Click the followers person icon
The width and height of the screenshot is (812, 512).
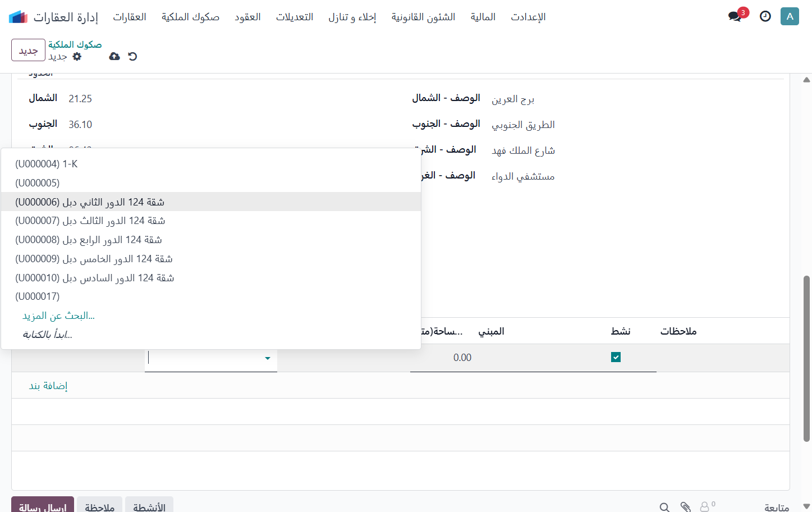click(x=705, y=507)
